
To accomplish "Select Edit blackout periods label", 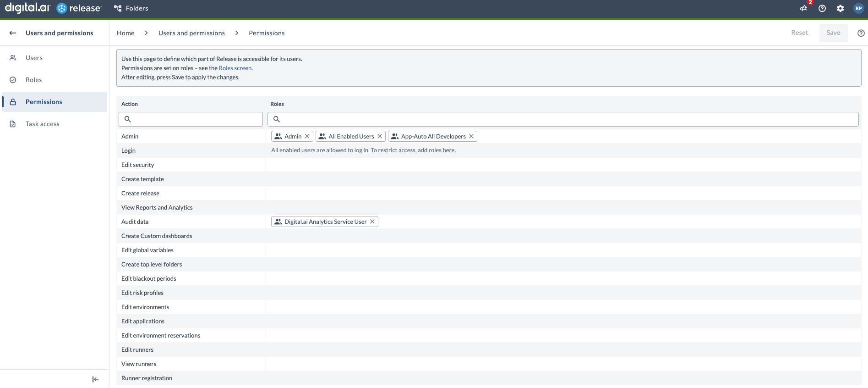I will [x=148, y=278].
